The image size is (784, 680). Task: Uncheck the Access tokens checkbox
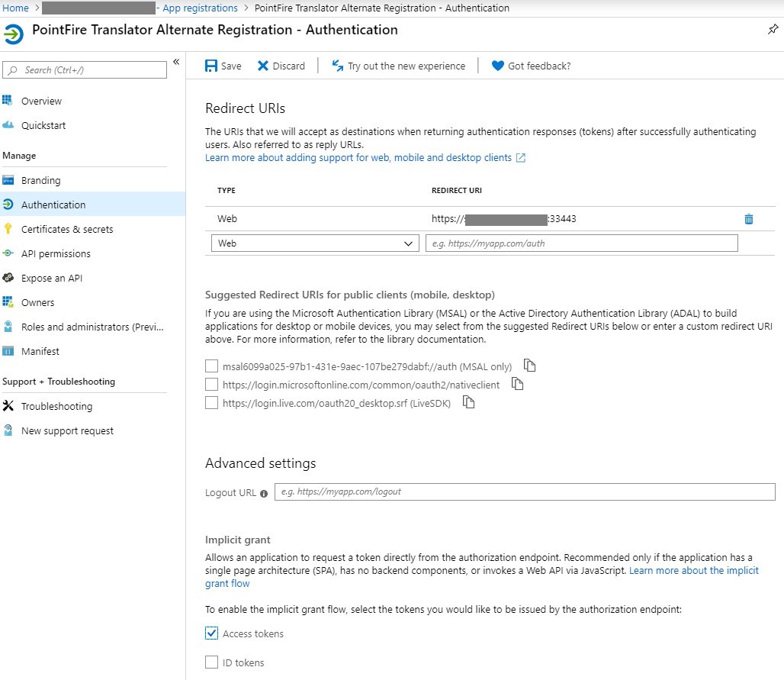[x=211, y=633]
